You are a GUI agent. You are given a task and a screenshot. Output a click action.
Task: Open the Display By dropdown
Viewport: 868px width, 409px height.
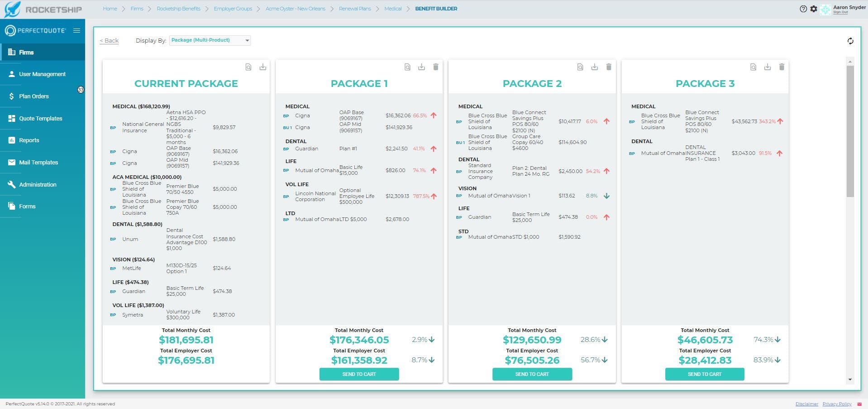pyautogui.click(x=210, y=40)
